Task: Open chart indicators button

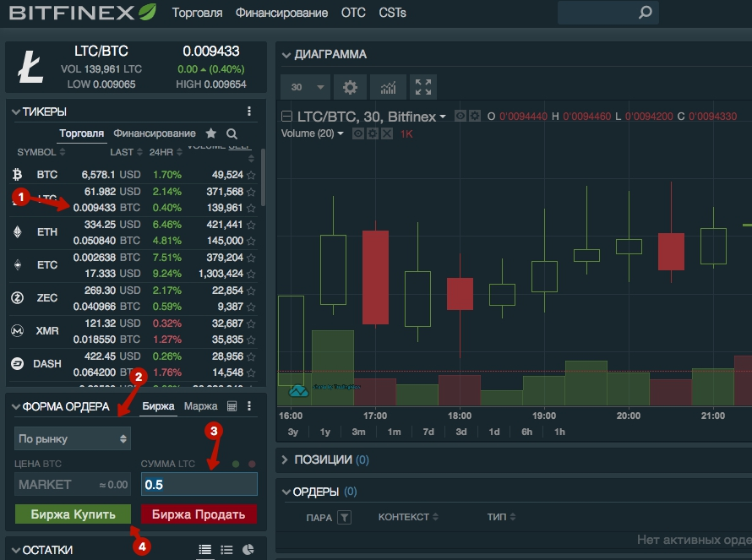Action: point(389,87)
